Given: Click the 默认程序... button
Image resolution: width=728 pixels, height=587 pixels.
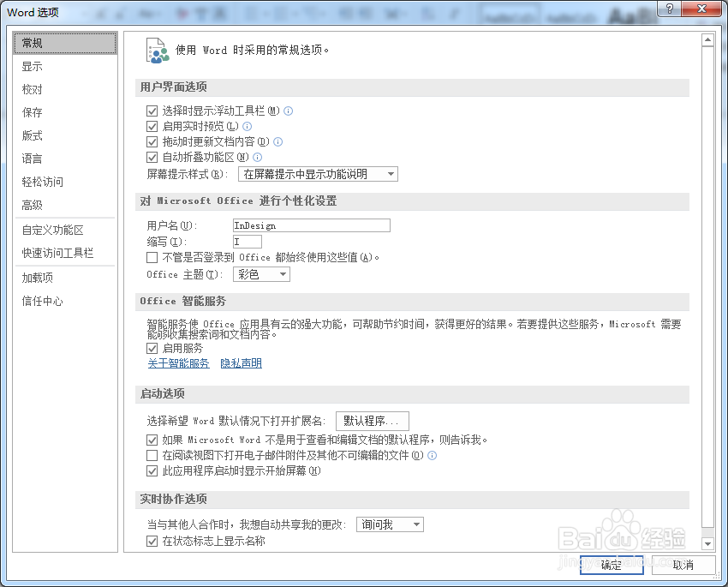Looking at the screenshot, I should point(373,422).
